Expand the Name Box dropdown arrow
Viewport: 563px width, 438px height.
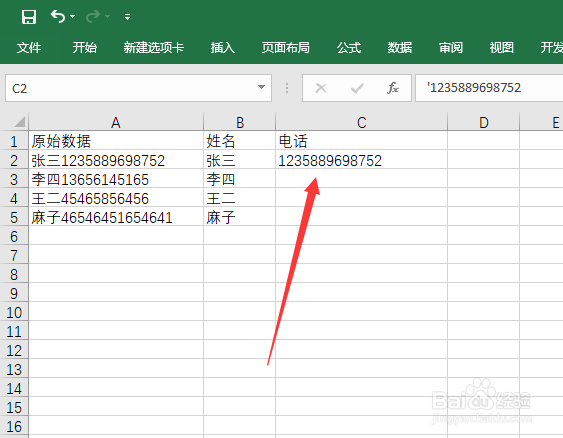261,87
